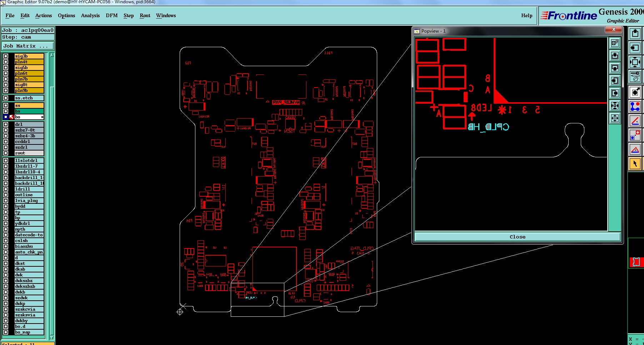Select layer name datecode-to

click(29, 235)
